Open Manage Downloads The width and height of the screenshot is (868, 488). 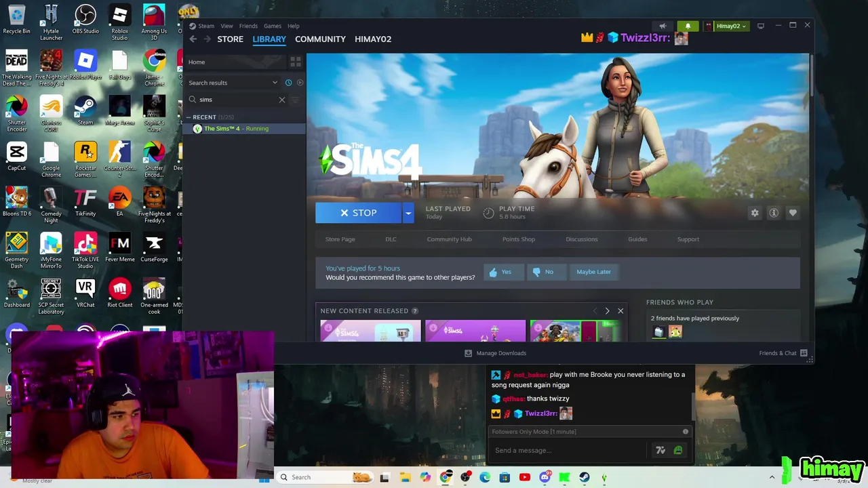pyautogui.click(x=495, y=353)
